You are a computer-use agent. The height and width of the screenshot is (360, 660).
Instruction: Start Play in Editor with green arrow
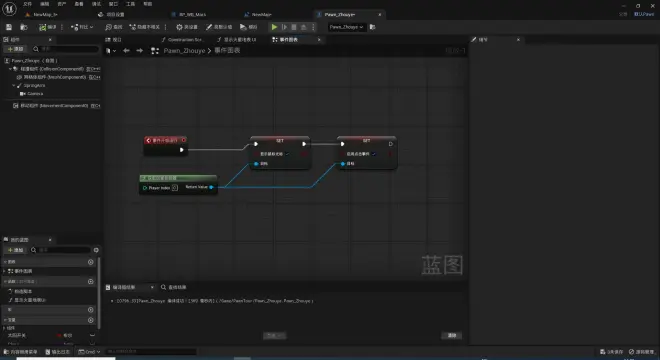274,27
